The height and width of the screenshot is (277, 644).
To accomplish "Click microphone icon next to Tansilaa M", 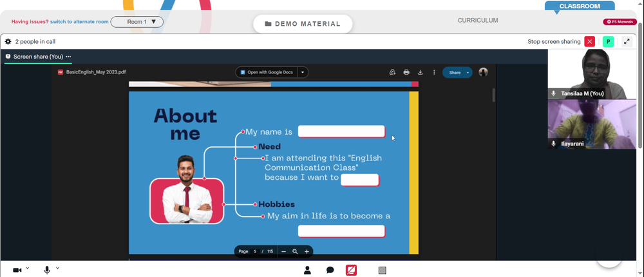I will (x=554, y=93).
